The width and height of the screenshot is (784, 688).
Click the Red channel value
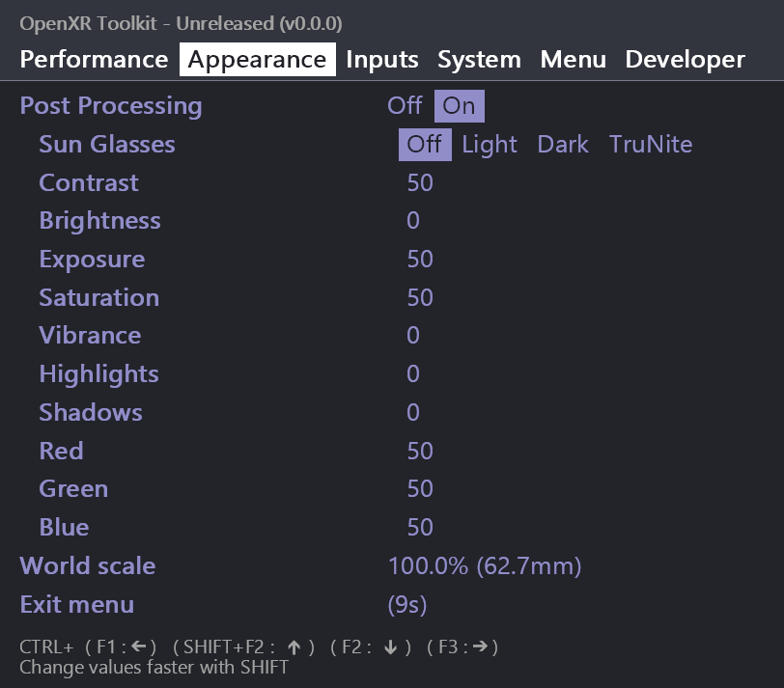point(419,450)
